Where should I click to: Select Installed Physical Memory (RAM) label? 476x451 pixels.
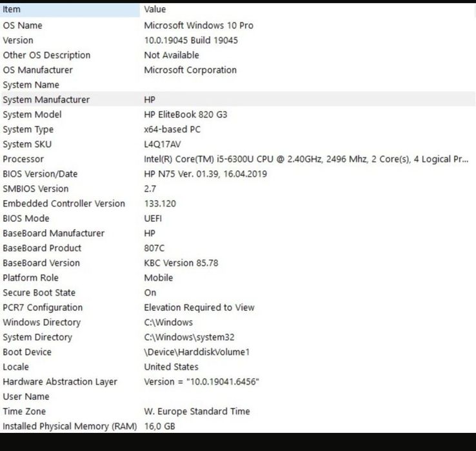point(70,426)
